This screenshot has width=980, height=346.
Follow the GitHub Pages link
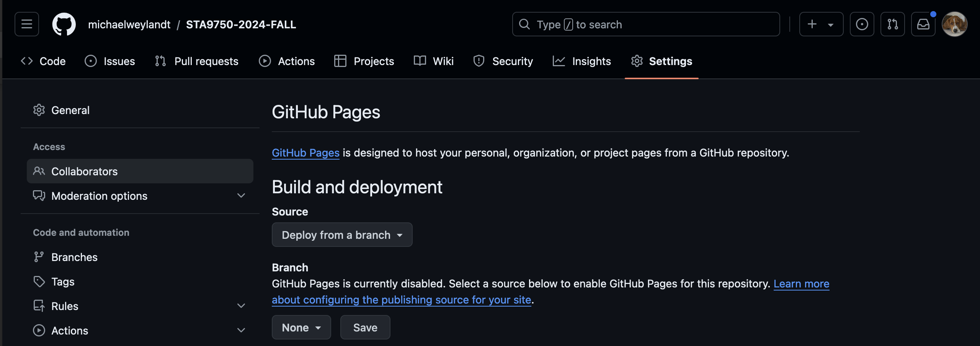point(305,153)
